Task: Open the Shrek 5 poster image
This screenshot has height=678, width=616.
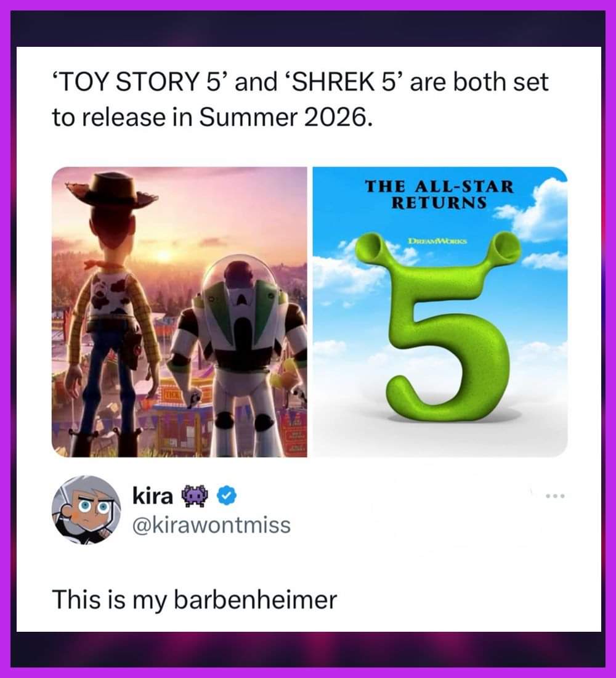Action: tap(440, 312)
